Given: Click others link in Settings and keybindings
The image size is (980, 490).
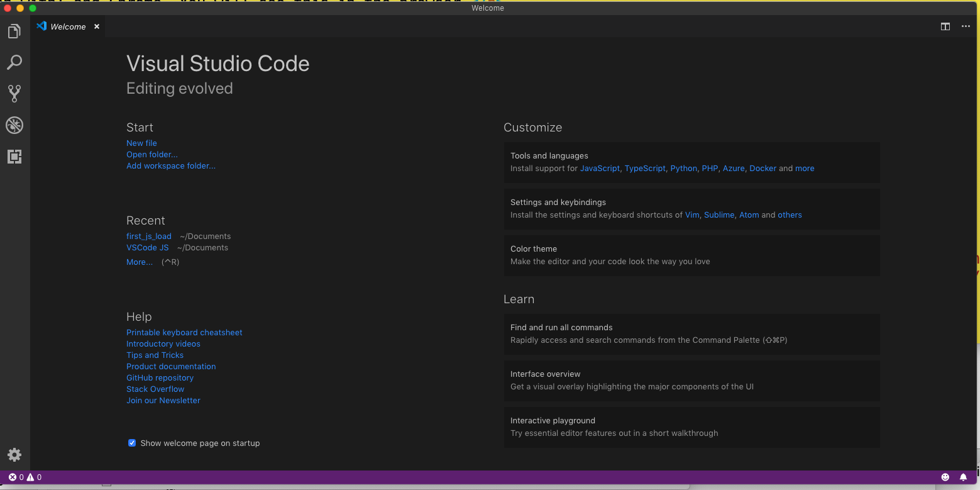Looking at the screenshot, I should coord(790,214).
